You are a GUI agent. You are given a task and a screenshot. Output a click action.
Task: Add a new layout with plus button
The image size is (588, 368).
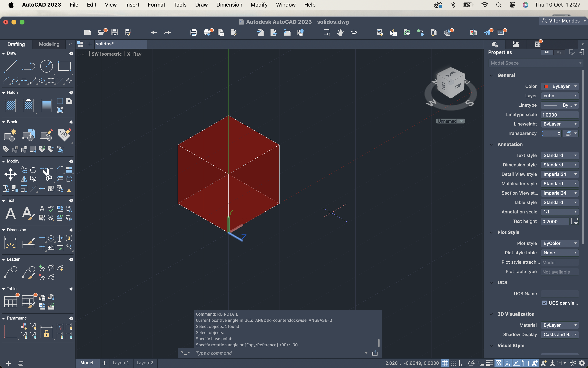pos(105,363)
